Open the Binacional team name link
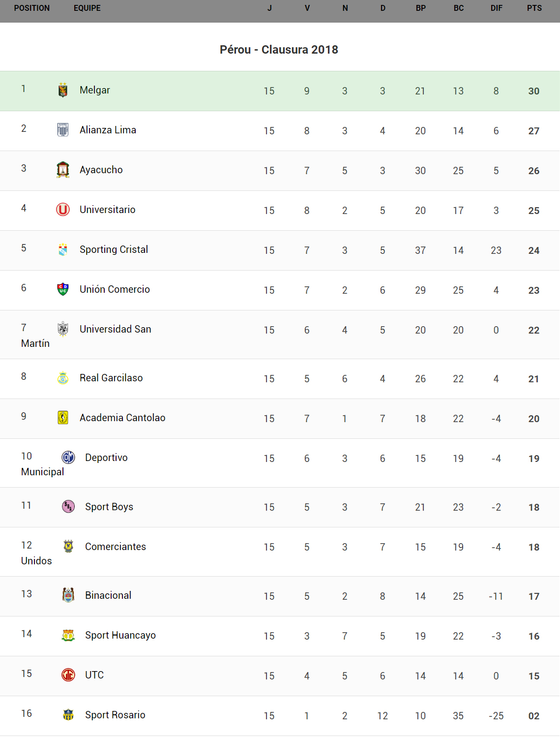The image size is (560, 738). pyautogui.click(x=108, y=595)
